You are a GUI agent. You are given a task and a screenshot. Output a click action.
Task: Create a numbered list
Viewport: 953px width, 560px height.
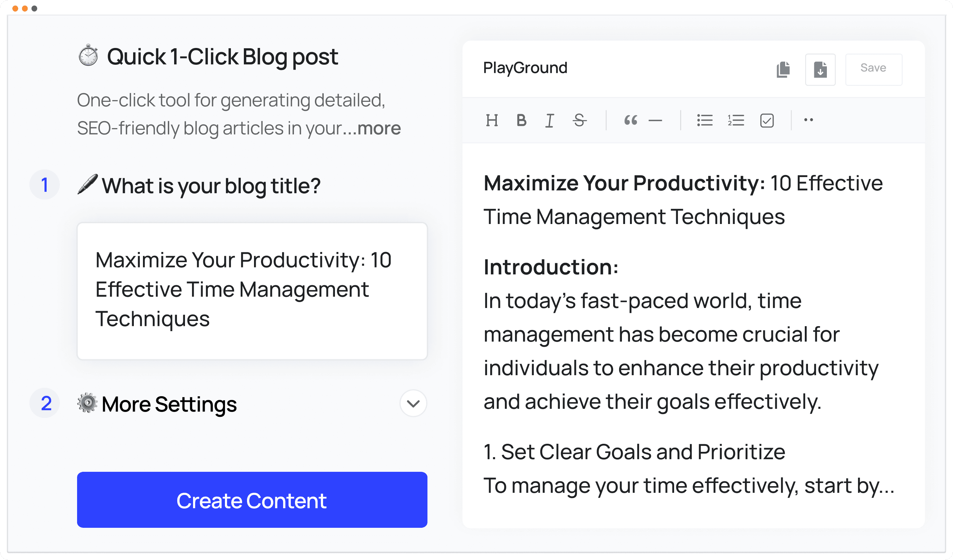(735, 120)
